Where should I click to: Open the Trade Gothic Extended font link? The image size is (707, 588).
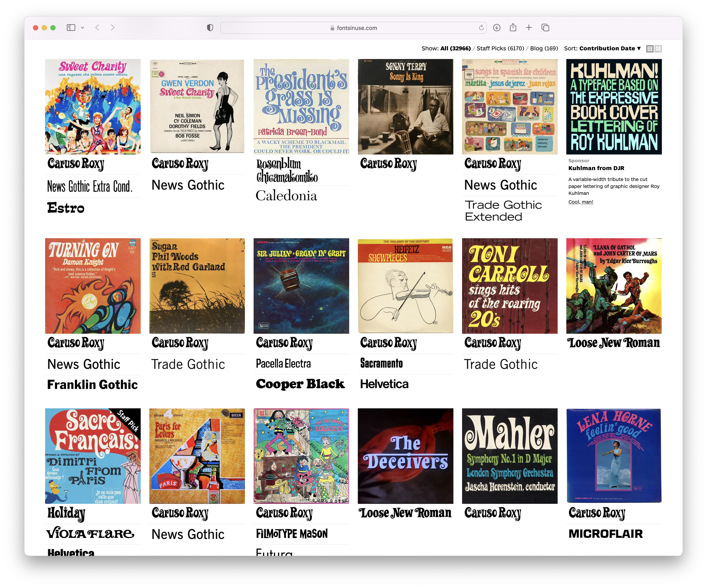pyautogui.click(x=503, y=211)
